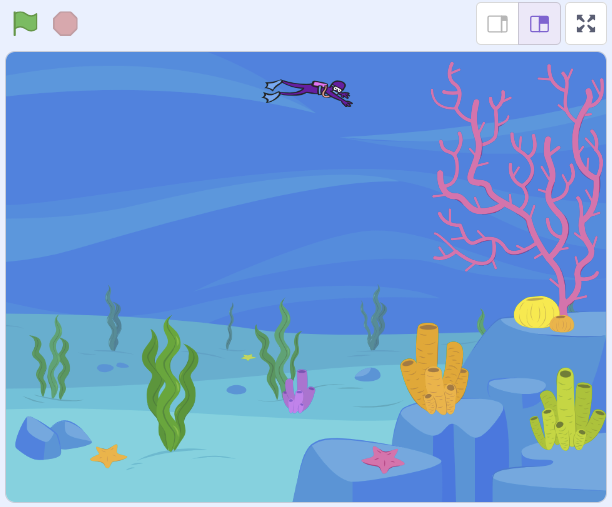Switch to large stage layout
Image resolution: width=612 pixels, height=507 pixels.
tap(539, 24)
